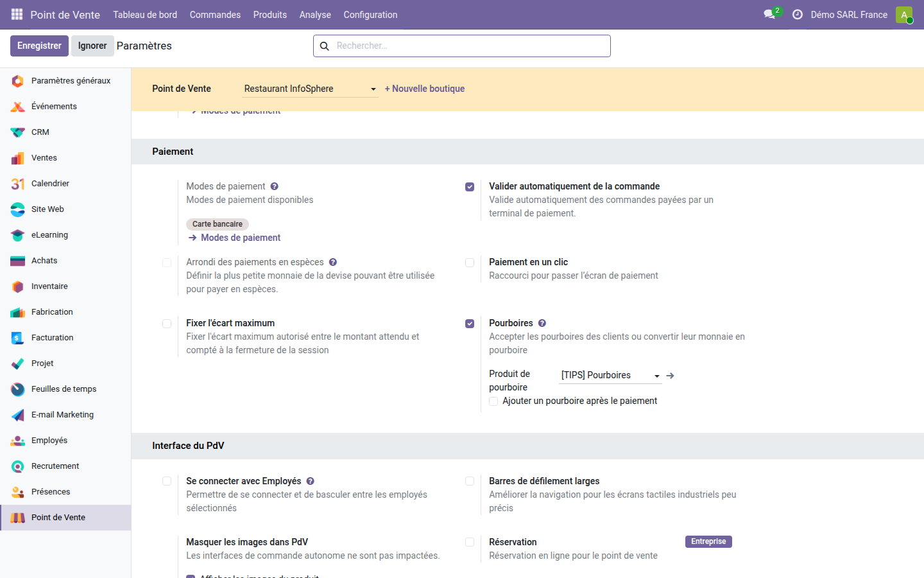924x578 pixels.
Task: Click the Interface du PdV section header
Action: point(188,446)
